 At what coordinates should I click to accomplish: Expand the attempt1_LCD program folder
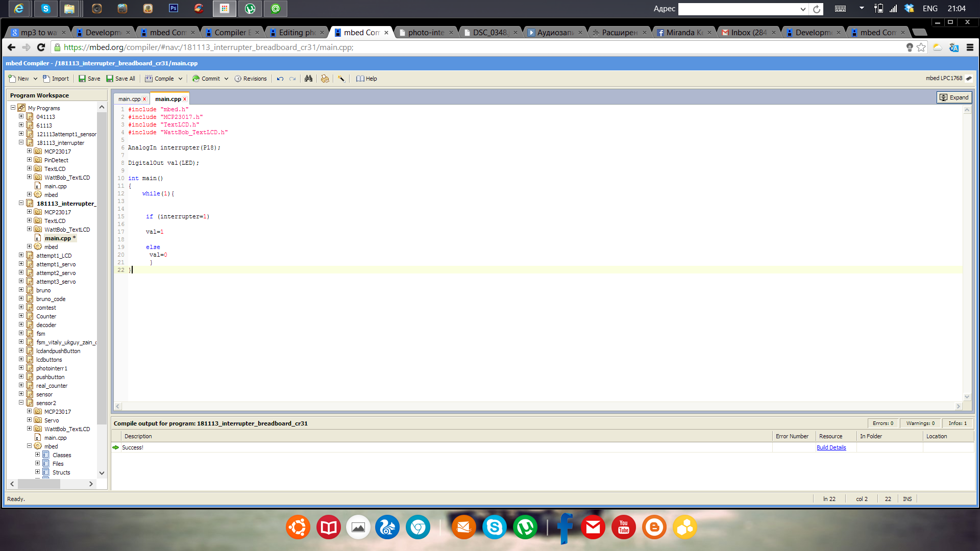21,255
